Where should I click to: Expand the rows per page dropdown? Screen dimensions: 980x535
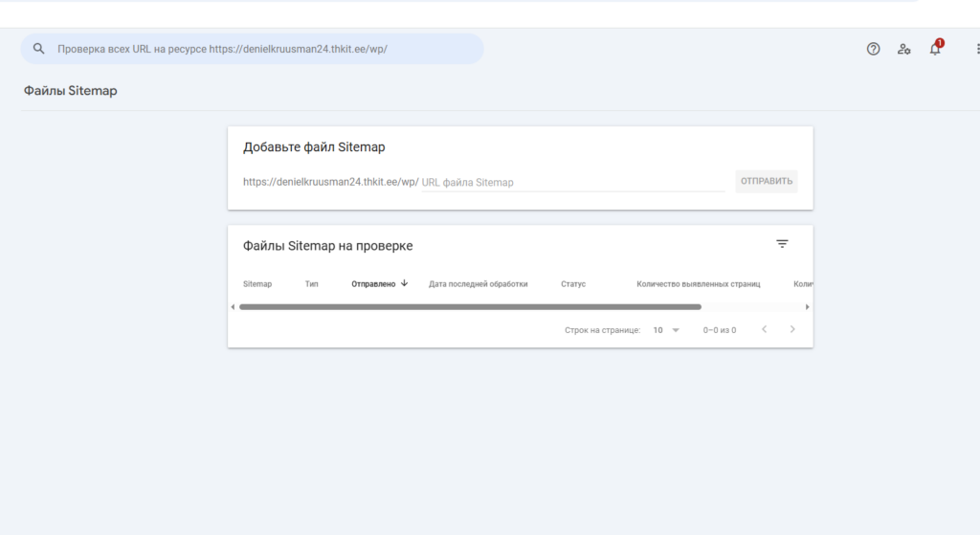click(666, 330)
